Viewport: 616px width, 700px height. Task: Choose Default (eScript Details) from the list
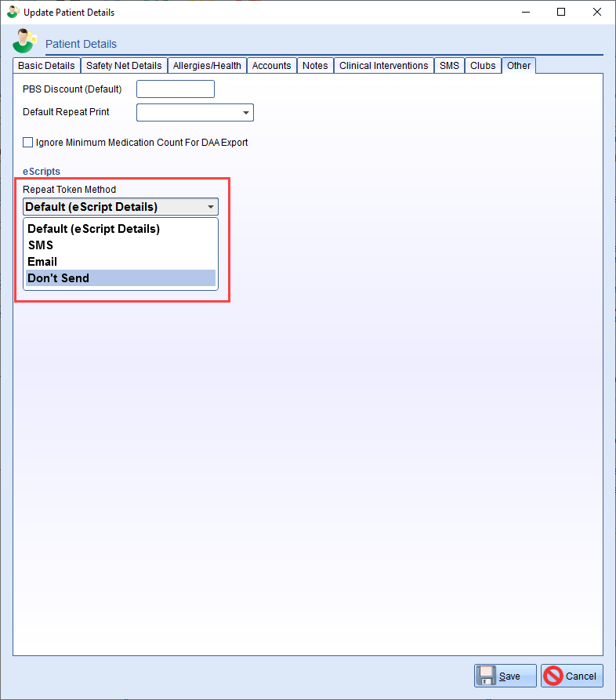tap(121, 229)
